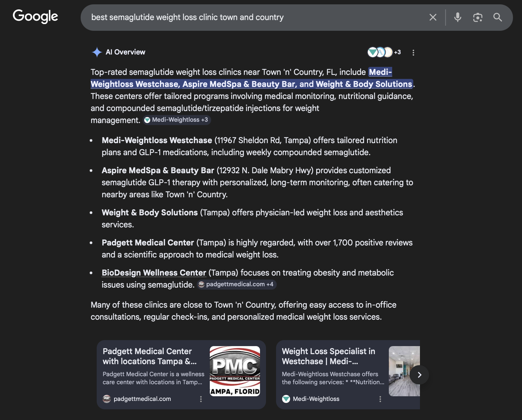522x420 pixels.
Task: Click the Google logo
Action: click(x=35, y=16)
